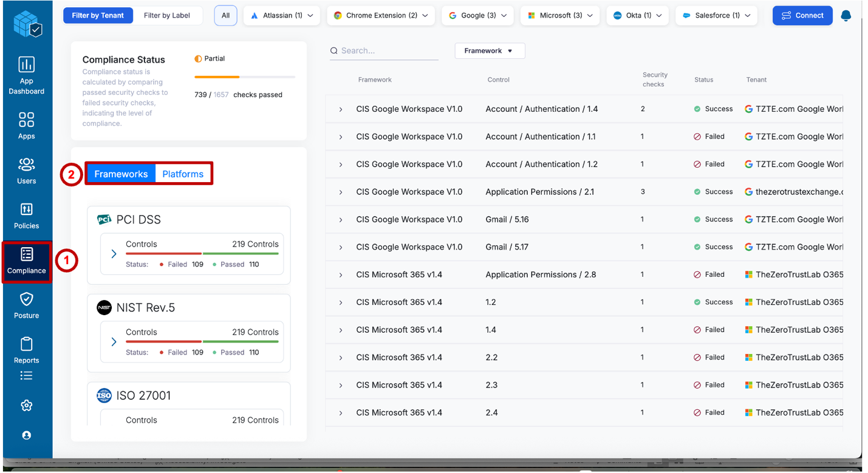Click Failed icon on the 2.4 control row
This screenshot has width=868, height=473.
tap(697, 413)
